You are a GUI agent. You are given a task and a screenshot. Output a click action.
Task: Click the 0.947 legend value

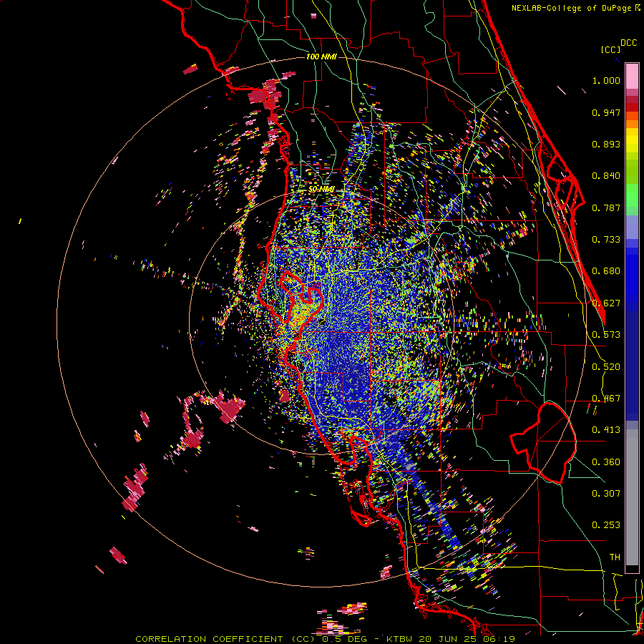click(x=606, y=112)
